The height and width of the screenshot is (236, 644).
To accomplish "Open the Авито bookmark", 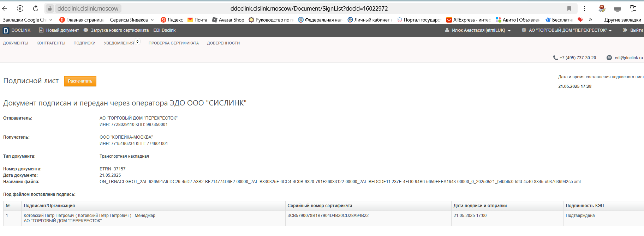I will point(518,20).
